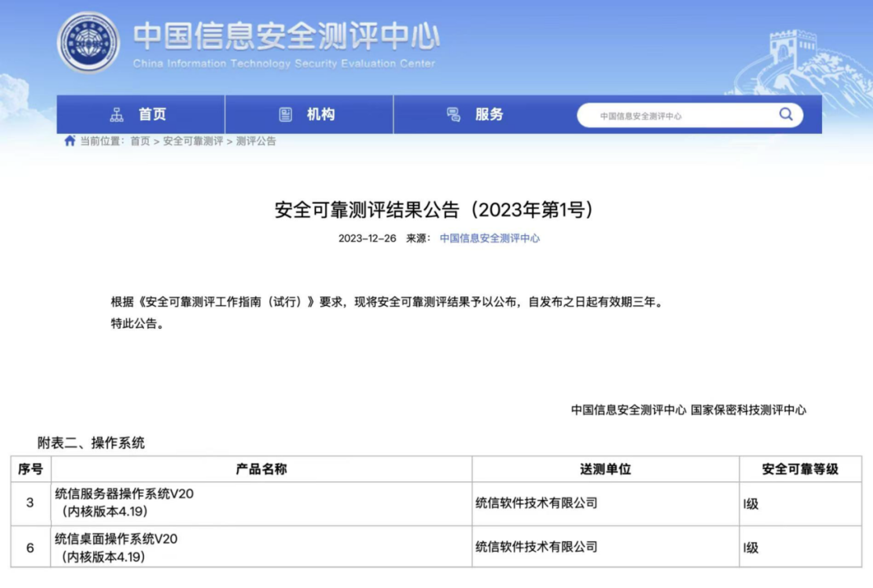Click the paragraph beginning 根据《安全可靠测评工作指南

click(x=388, y=302)
